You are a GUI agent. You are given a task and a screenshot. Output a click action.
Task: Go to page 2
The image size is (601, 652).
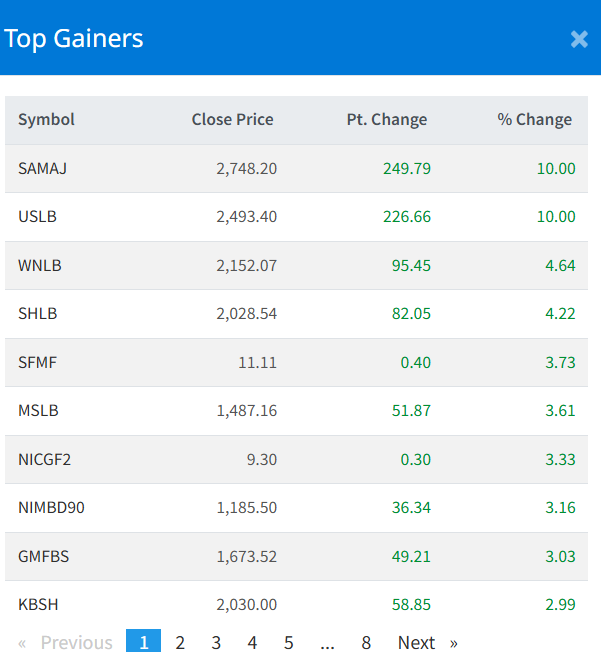coord(180,642)
